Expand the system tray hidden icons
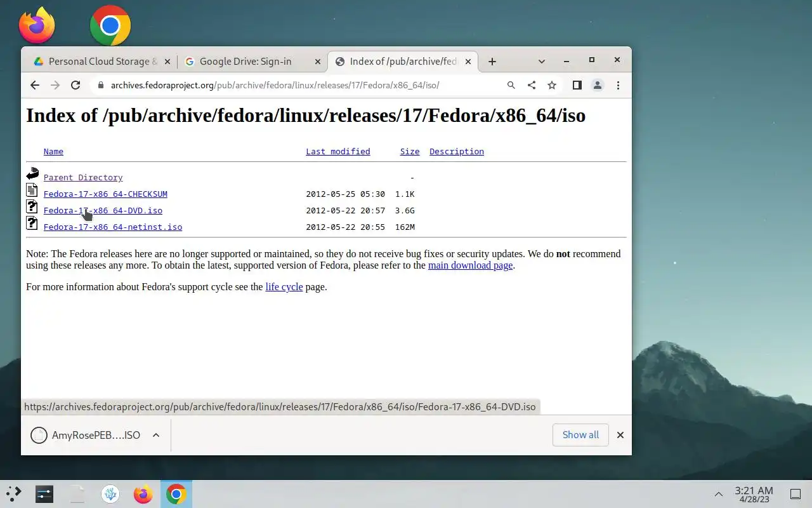This screenshot has width=812, height=508. click(719, 494)
